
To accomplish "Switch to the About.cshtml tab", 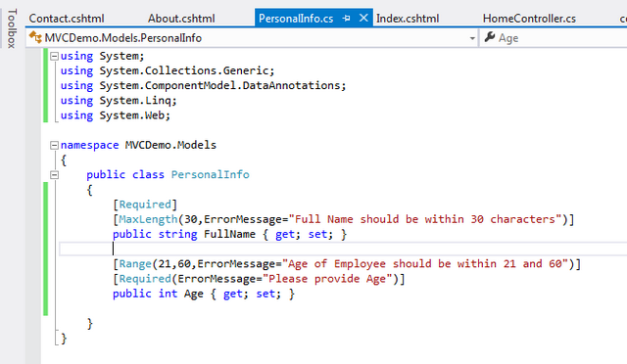I will [181, 19].
